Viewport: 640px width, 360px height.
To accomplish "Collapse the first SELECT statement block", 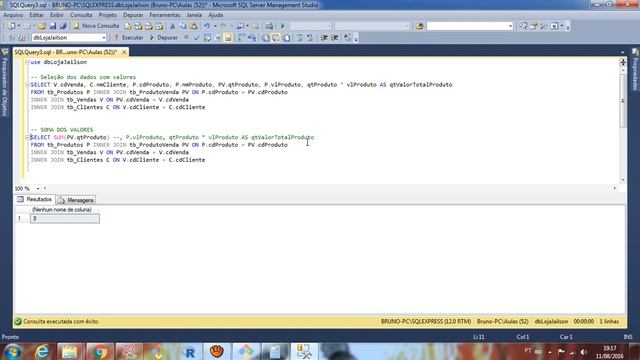I will pyautogui.click(x=27, y=84).
